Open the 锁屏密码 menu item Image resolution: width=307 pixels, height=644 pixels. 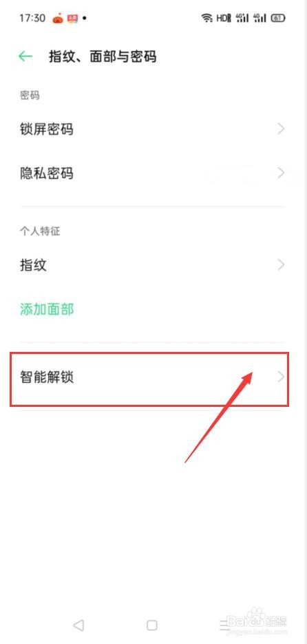(x=153, y=129)
